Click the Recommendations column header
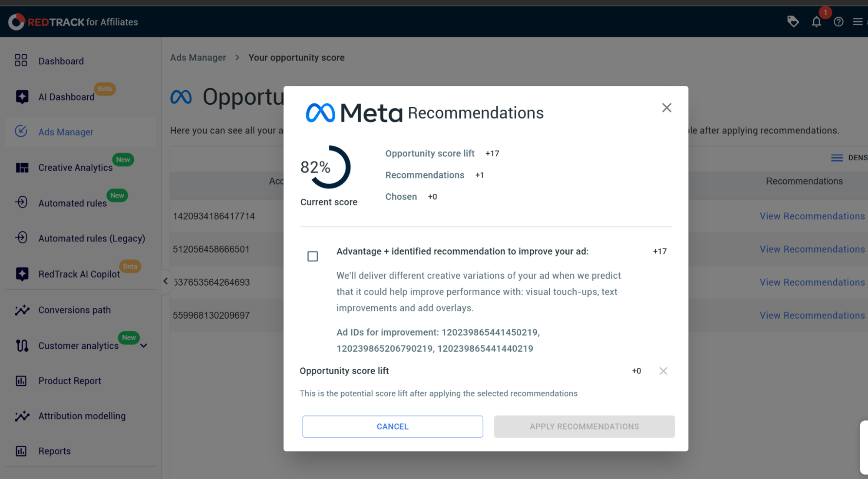This screenshot has width=868, height=479. [804, 181]
